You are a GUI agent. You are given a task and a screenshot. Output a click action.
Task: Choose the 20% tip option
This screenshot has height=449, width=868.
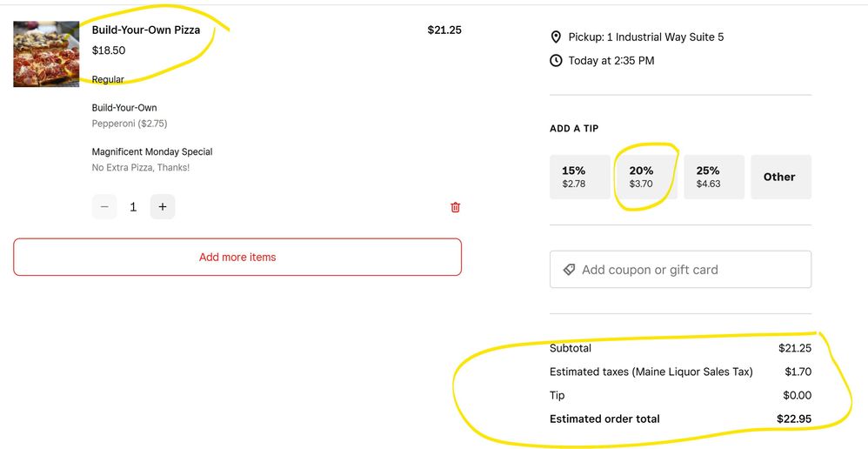pos(645,177)
